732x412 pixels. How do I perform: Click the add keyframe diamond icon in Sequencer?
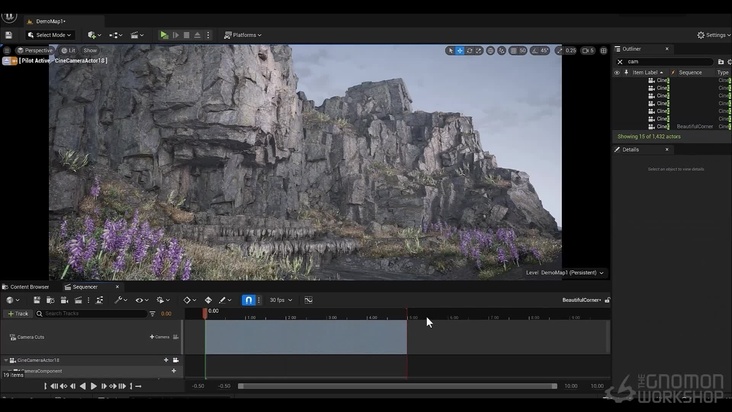click(208, 300)
